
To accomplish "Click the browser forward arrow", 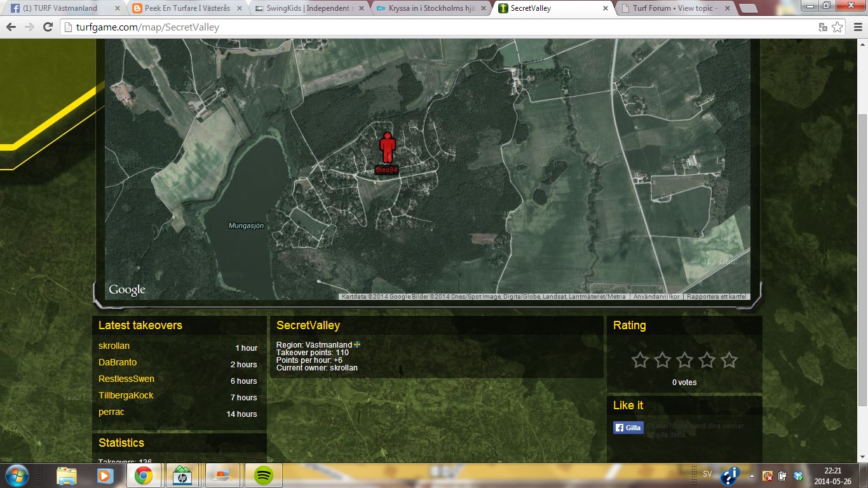I will 29,27.
